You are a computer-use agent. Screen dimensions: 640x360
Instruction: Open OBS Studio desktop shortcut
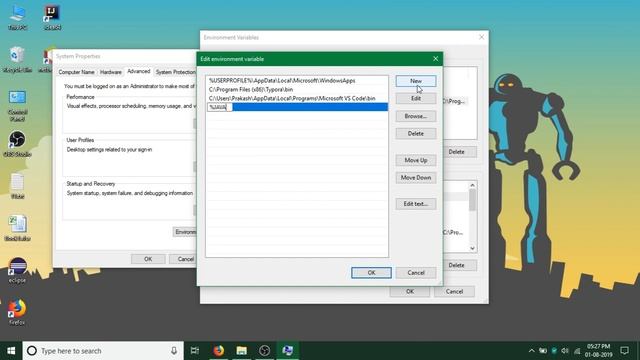point(17,144)
